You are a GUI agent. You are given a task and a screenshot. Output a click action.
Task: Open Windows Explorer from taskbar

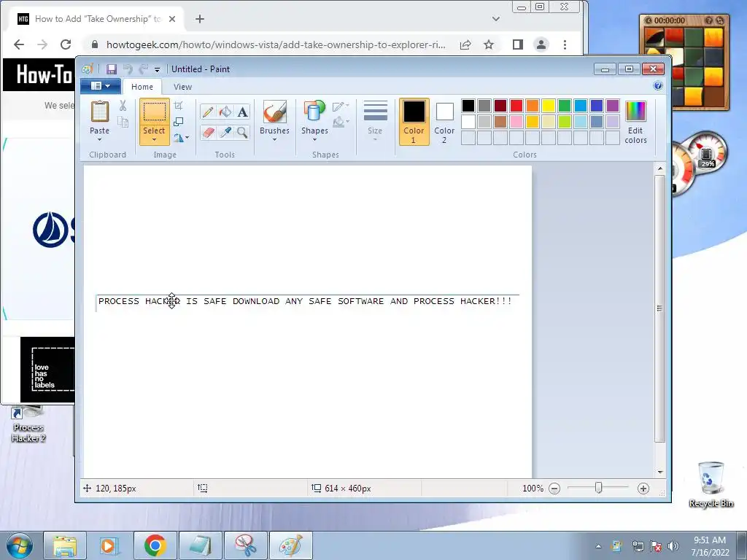point(65,545)
